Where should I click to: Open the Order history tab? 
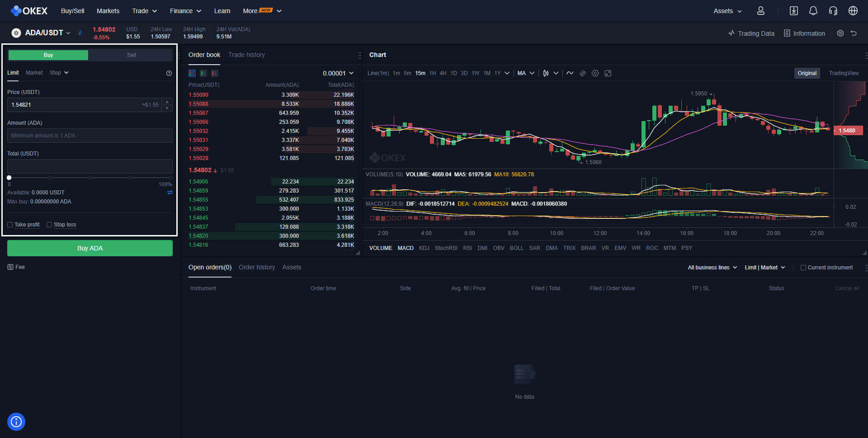[x=257, y=267]
